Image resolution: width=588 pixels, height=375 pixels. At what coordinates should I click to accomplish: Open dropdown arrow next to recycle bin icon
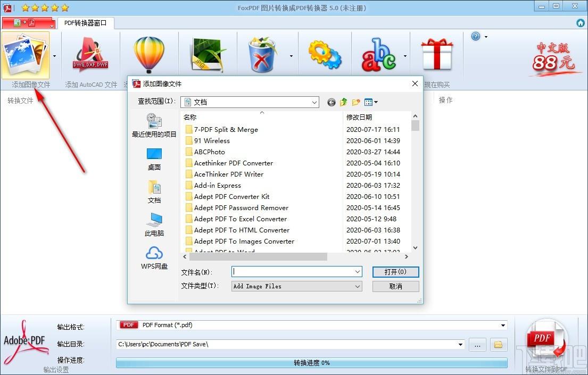click(x=292, y=56)
